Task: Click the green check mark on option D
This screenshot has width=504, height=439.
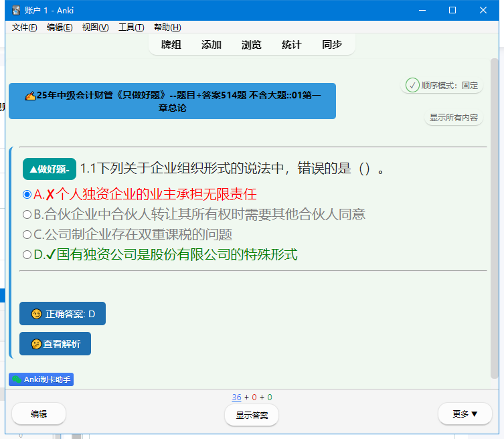Action: point(51,255)
